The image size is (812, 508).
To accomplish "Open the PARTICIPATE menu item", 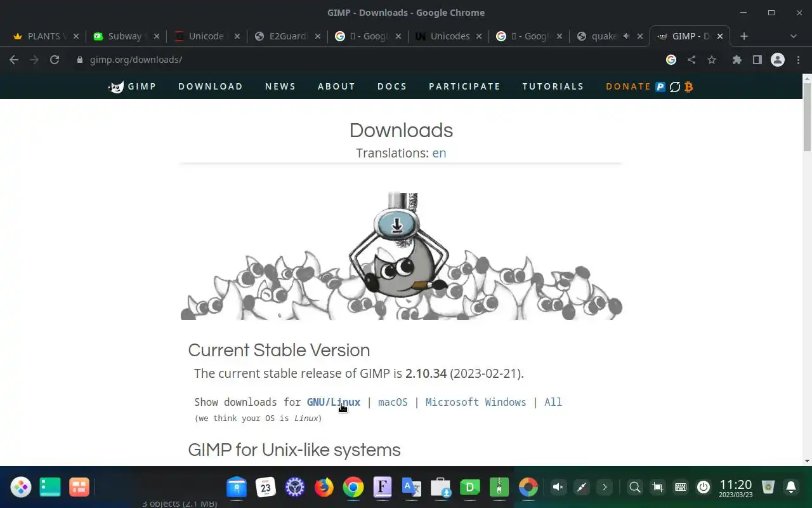I will (x=464, y=86).
